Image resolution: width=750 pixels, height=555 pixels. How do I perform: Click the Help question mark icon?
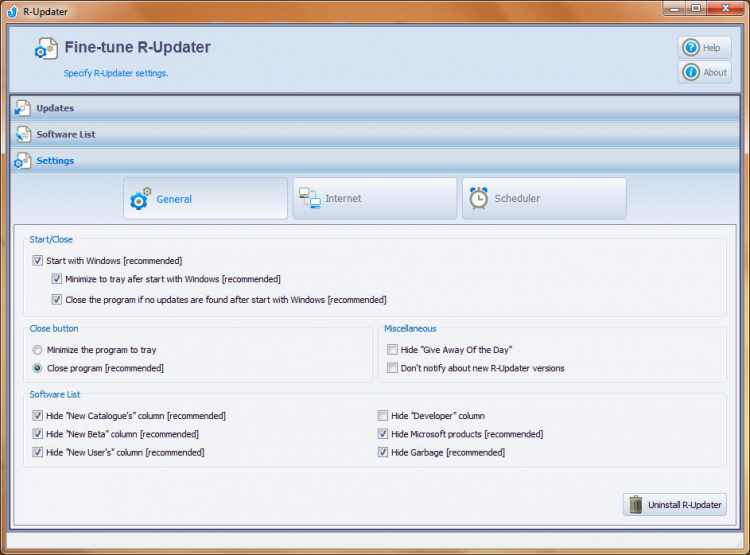coord(691,47)
